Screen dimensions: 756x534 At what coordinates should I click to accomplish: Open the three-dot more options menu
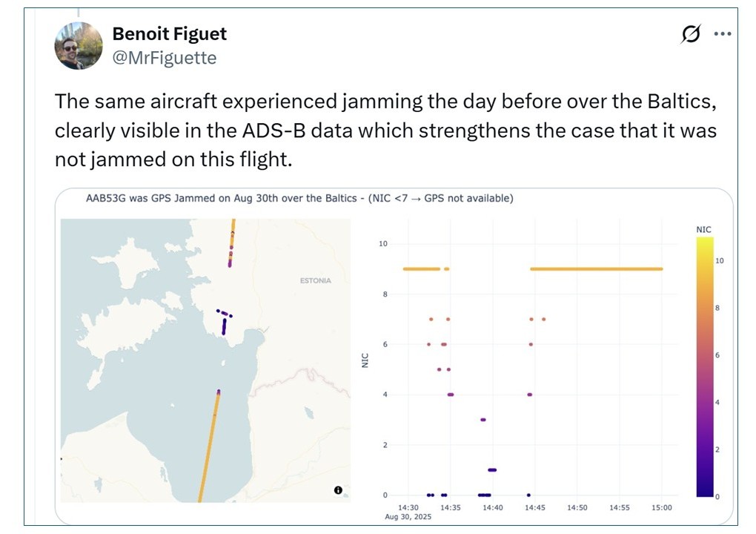pyautogui.click(x=723, y=34)
